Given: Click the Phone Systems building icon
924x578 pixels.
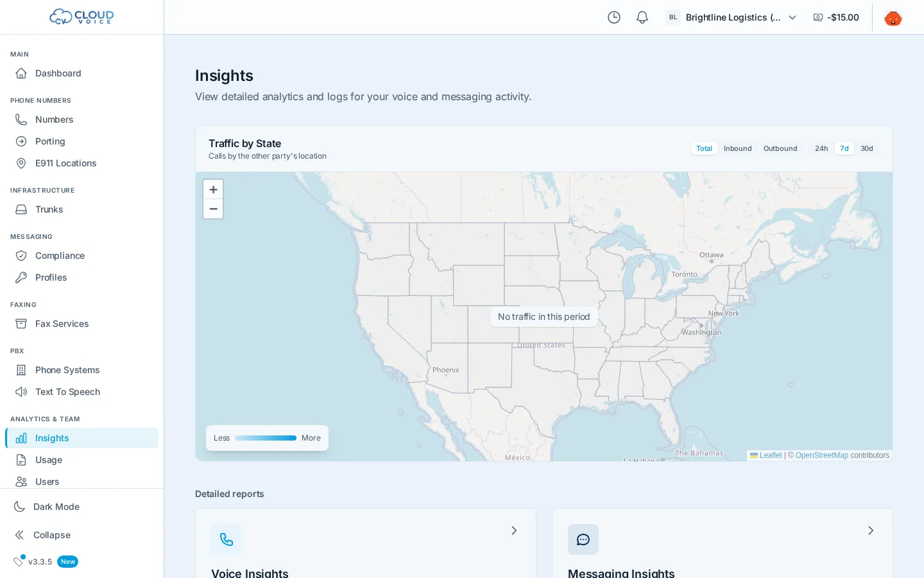Looking at the screenshot, I should (21, 370).
